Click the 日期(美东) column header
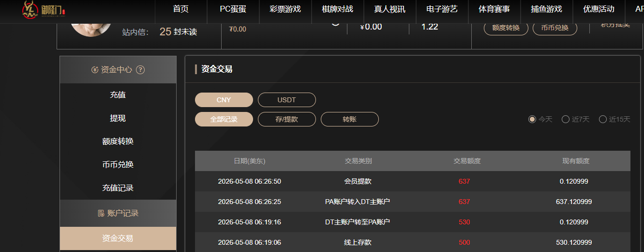Viewport: 644px width, 252px height. (x=250, y=161)
